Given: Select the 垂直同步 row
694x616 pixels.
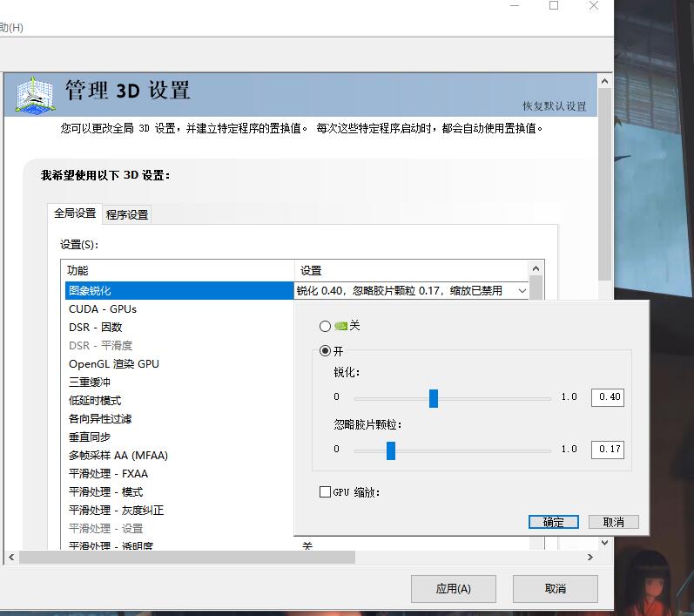Looking at the screenshot, I should [x=179, y=437].
